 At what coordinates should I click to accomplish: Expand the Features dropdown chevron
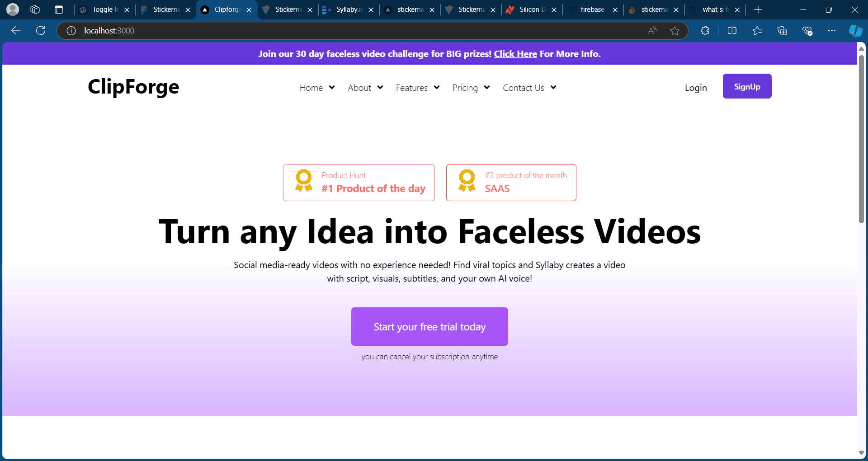click(437, 88)
